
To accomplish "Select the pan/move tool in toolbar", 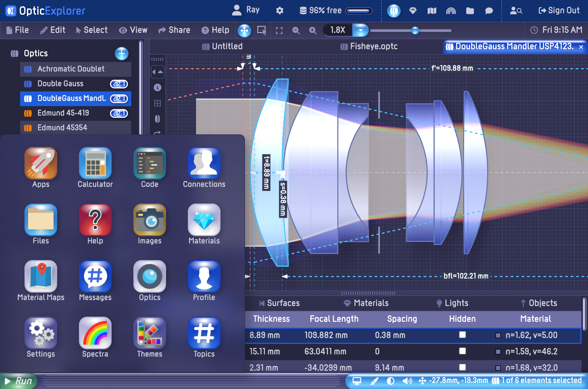I will coord(244,30).
